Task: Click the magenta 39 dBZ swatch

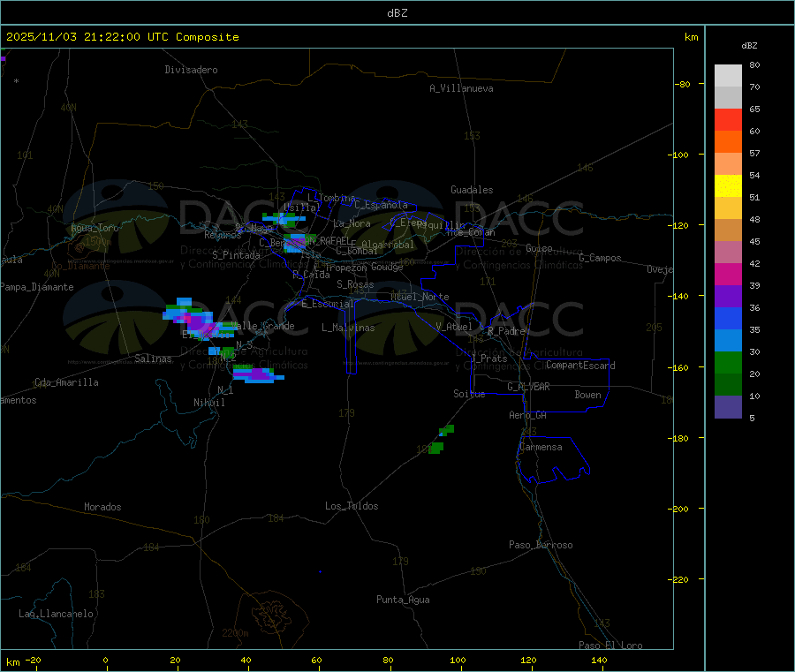Action: click(728, 274)
